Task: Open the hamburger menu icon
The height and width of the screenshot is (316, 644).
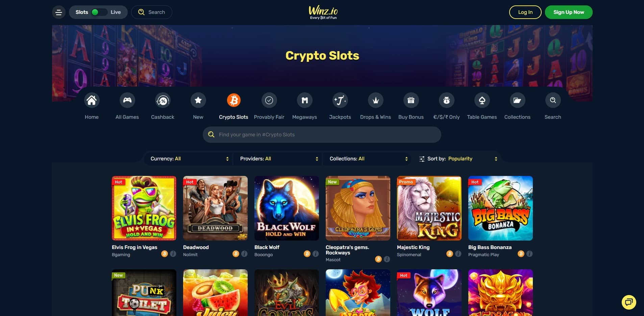Action: coord(58,12)
